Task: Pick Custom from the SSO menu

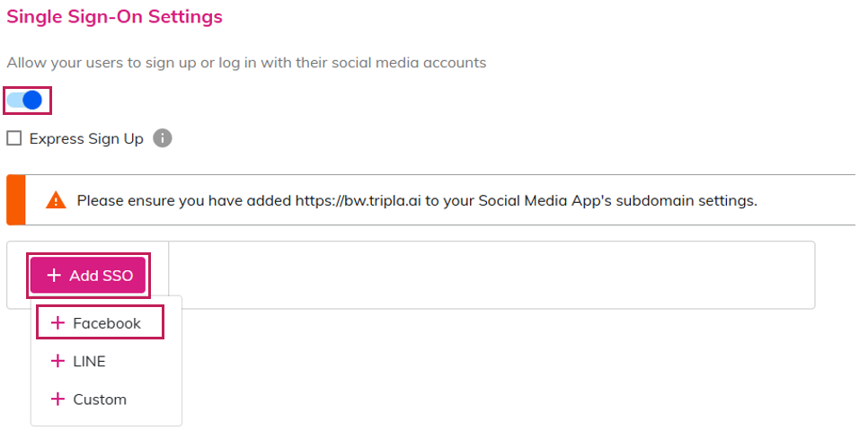Action: tap(99, 400)
